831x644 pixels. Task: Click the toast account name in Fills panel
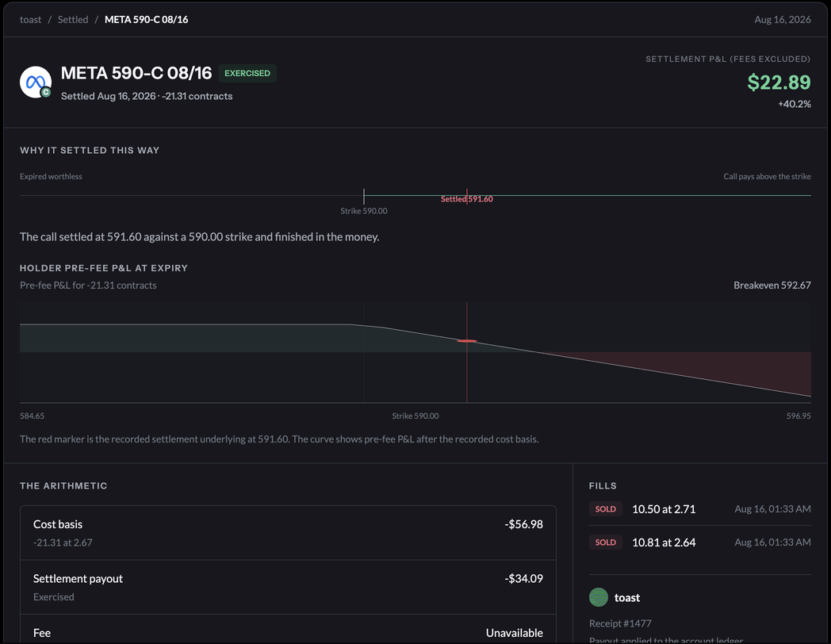coord(627,597)
